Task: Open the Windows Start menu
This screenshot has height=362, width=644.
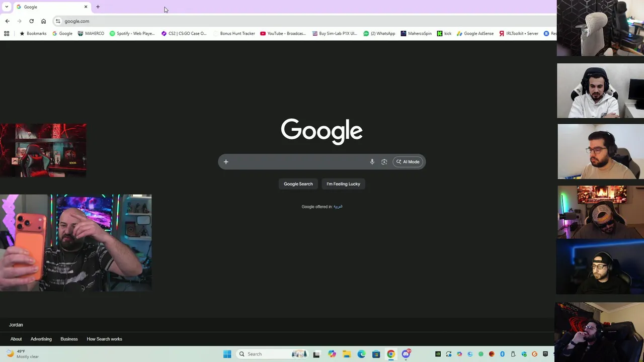Action: 227,354
